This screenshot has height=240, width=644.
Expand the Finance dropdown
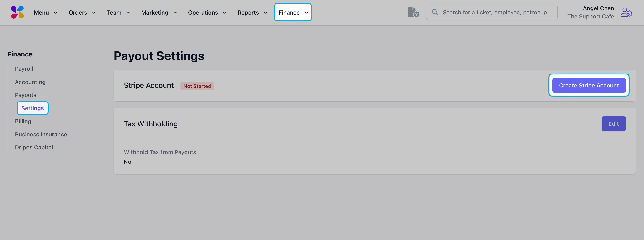[x=293, y=13]
